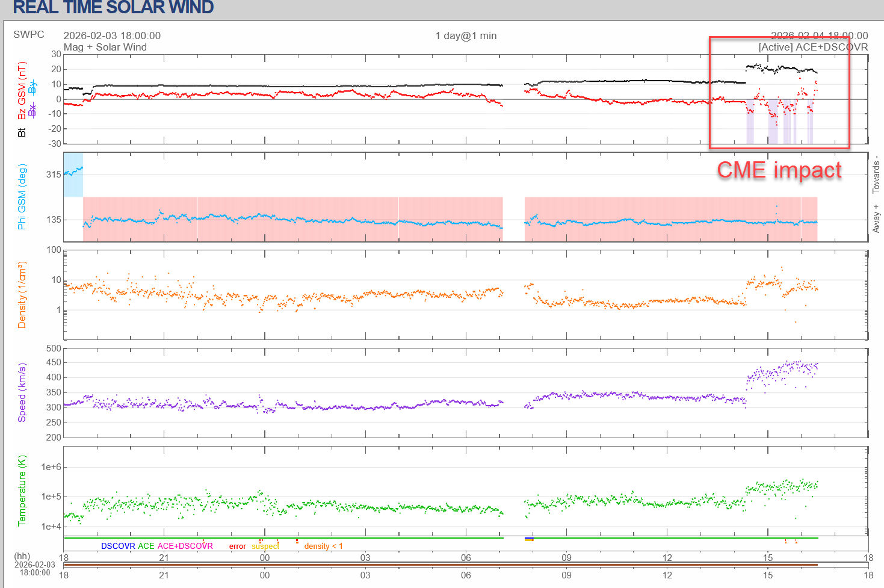Toggle the black Bt series label
This screenshot has width=884, height=588.
tap(22, 132)
